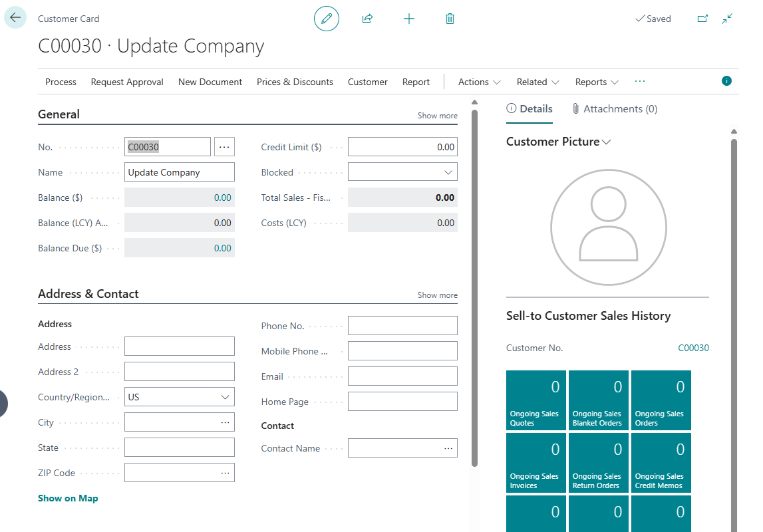This screenshot has height=532, width=763.
Task: Click the Total Sales 0.00 value
Action: 445,198
